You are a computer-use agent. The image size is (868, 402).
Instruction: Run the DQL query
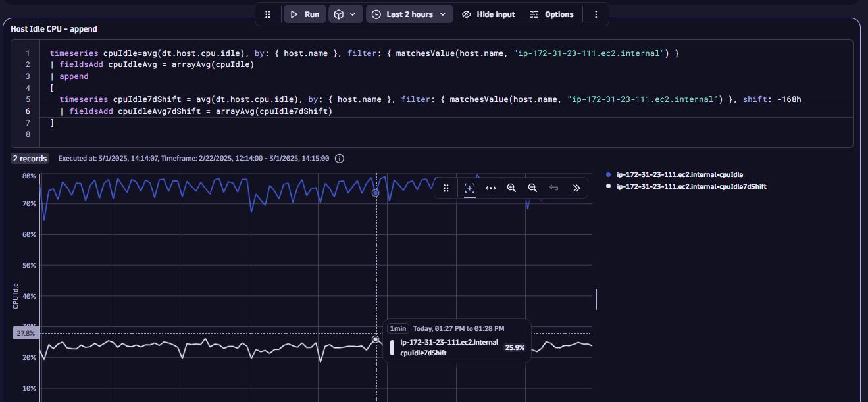305,14
